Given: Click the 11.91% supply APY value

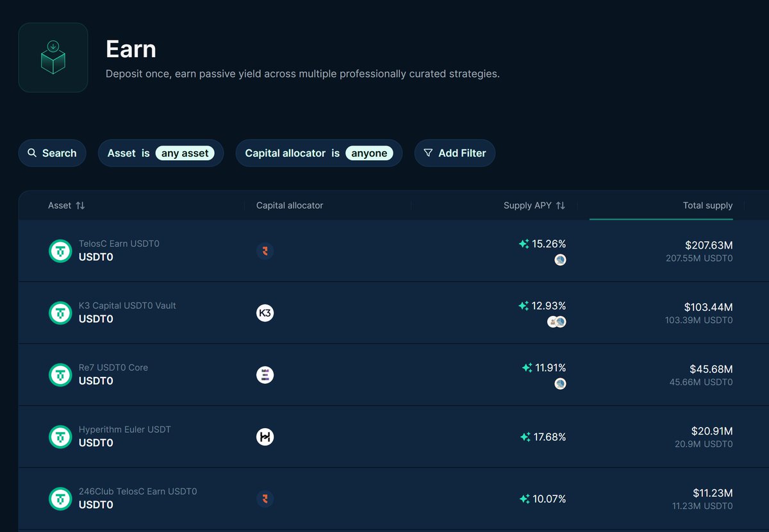Looking at the screenshot, I should (550, 368).
